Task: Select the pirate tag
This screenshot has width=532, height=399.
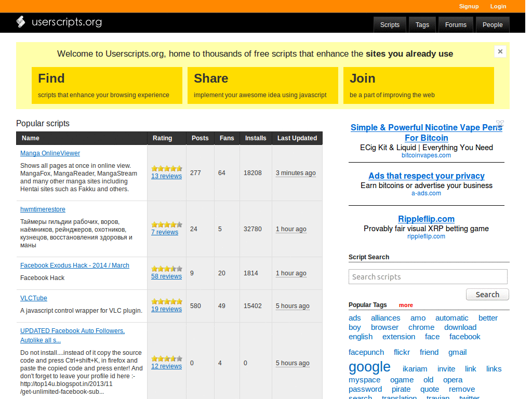Action: tap(401, 389)
